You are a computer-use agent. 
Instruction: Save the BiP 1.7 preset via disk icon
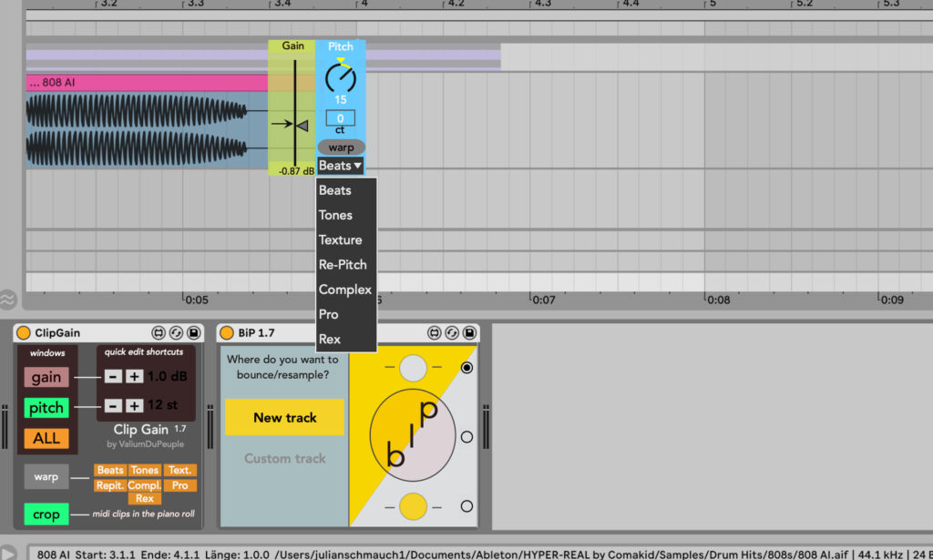(469, 333)
